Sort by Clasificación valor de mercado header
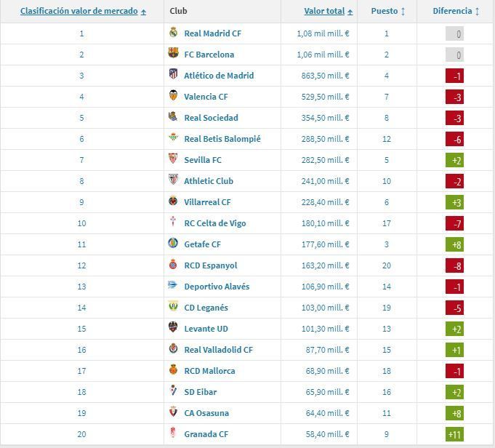 click(79, 12)
